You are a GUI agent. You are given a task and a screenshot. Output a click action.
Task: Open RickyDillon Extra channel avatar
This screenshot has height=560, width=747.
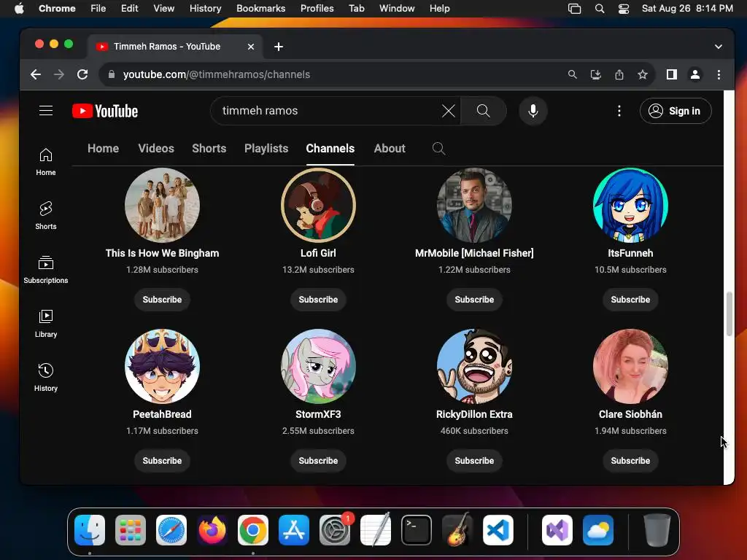pos(474,366)
